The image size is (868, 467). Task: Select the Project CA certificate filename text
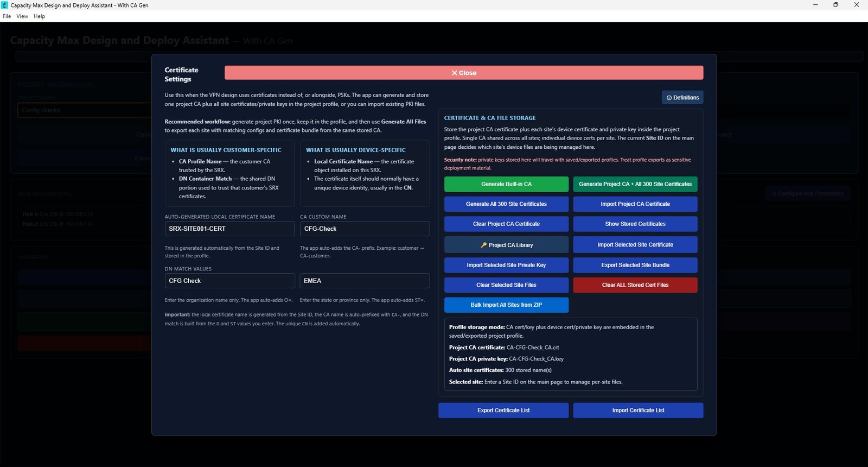pyautogui.click(x=533, y=348)
